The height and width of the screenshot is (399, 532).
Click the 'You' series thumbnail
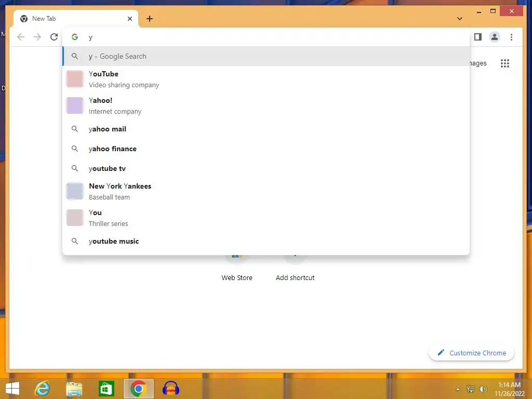[x=75, y=218]
